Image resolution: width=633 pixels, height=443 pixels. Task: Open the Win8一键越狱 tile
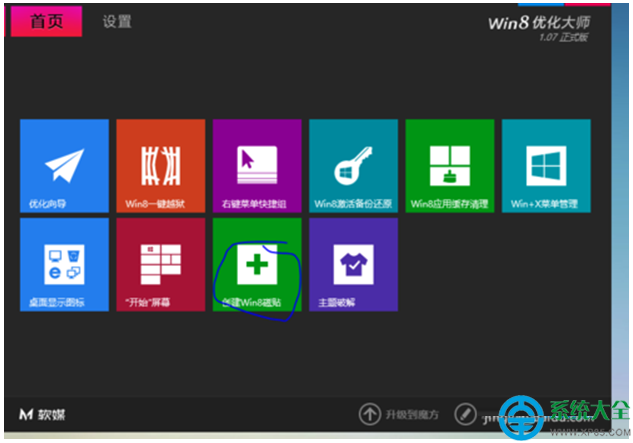click(161, 166)
